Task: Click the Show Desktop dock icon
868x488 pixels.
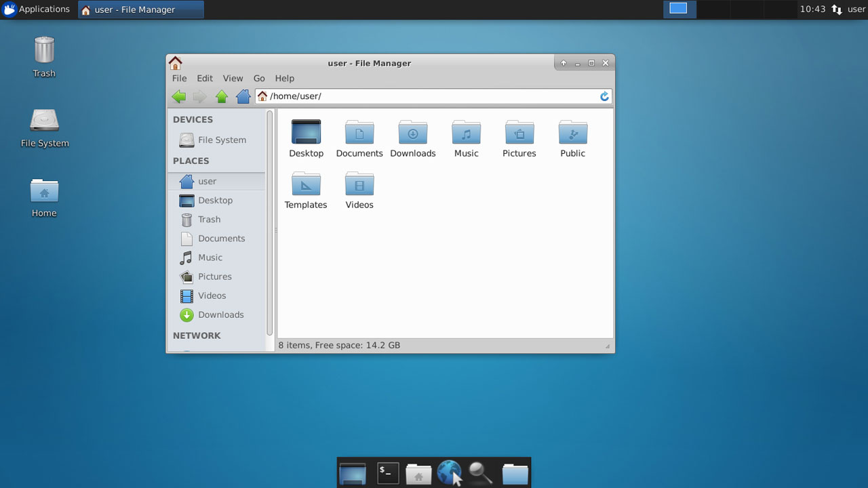Action: [x=353, y=472]
